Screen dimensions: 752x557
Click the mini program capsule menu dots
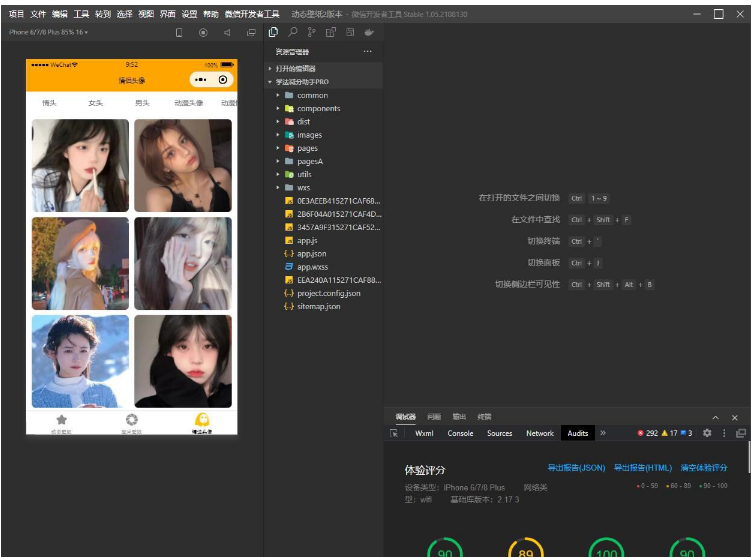pyautogui.click(x=200, y=80)
